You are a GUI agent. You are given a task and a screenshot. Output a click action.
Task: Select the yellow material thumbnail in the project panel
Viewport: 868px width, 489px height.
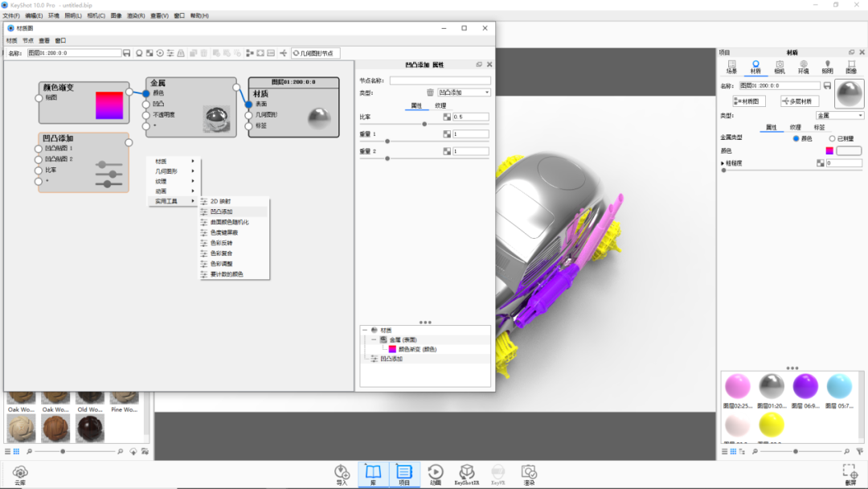tap(771, 425)
